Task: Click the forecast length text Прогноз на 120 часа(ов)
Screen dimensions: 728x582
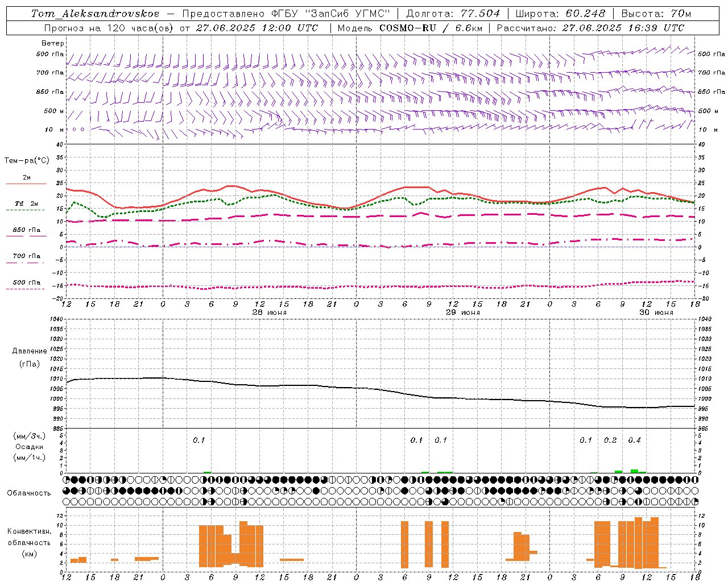Action: click(109, 28)
